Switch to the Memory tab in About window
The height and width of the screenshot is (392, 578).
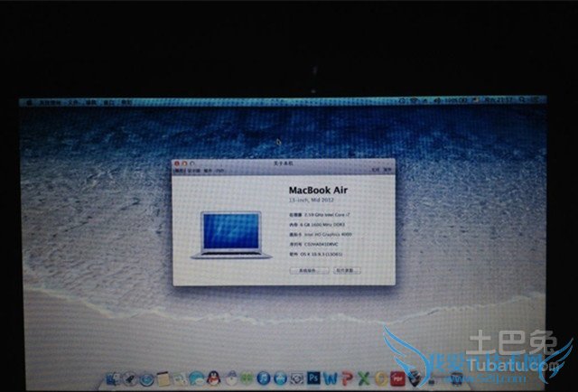[x=219, y=171]
